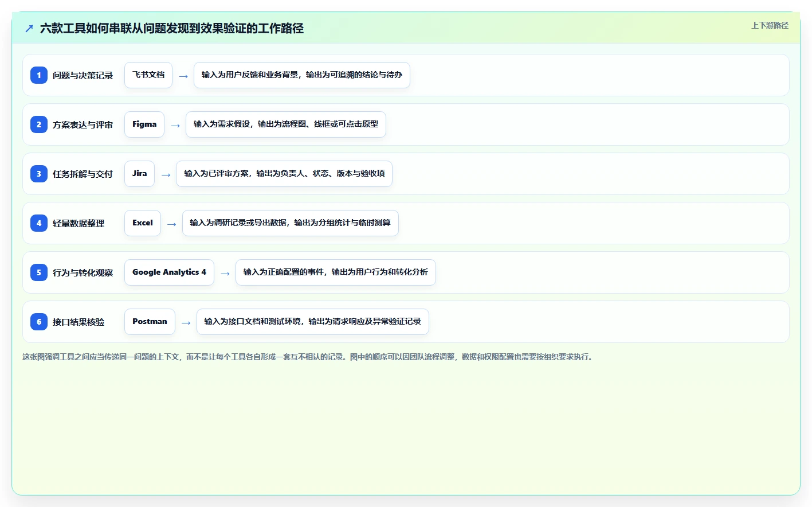This screenshot has height=507, width=812.
Task: Click the arrow after Jira
Action: (x=166, y=174)
